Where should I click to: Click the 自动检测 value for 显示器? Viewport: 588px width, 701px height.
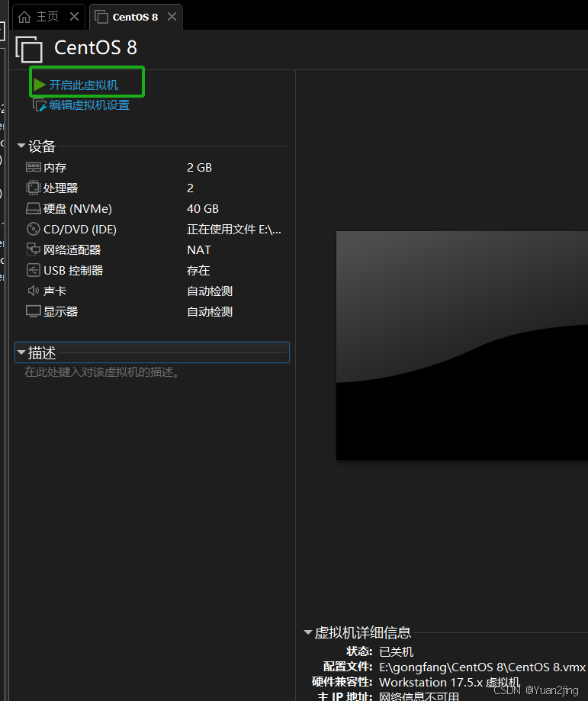[x=210, y=312]
